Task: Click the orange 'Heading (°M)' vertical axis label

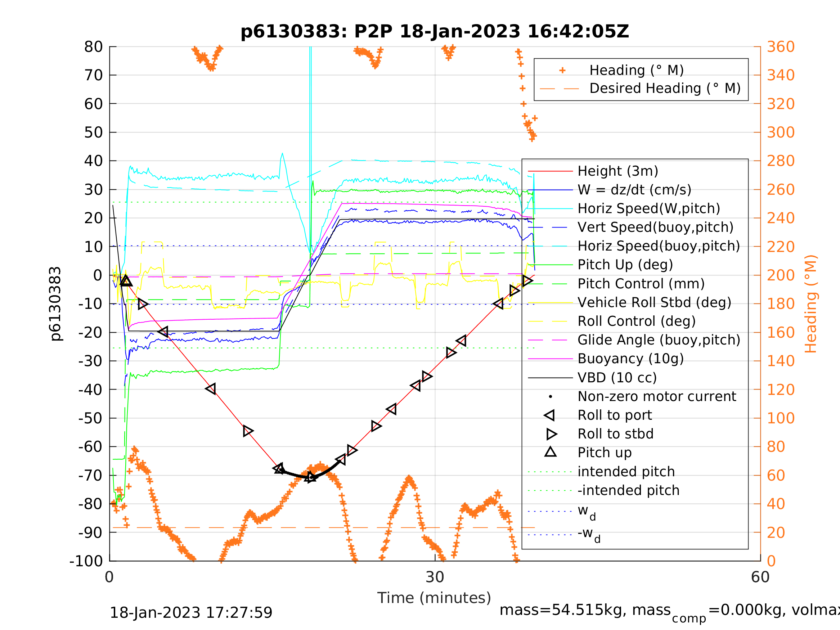Action: 810,304
